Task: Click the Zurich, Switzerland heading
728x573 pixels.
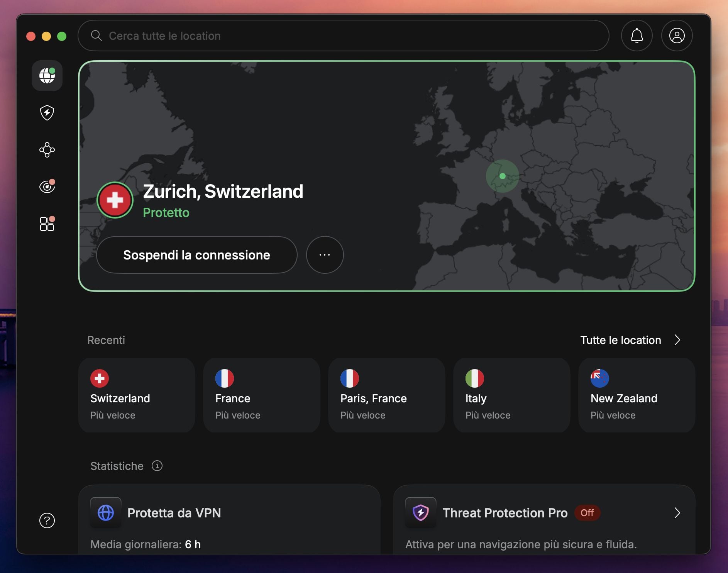Action: pyautogui.click(x=223, y=192)
